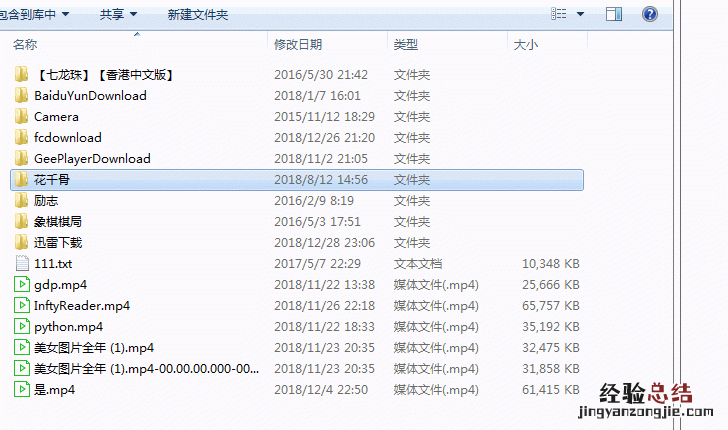Click the GeePlayerDownload folder icon
The height and width of the screenshot is (430, 728).
[21, 158]
